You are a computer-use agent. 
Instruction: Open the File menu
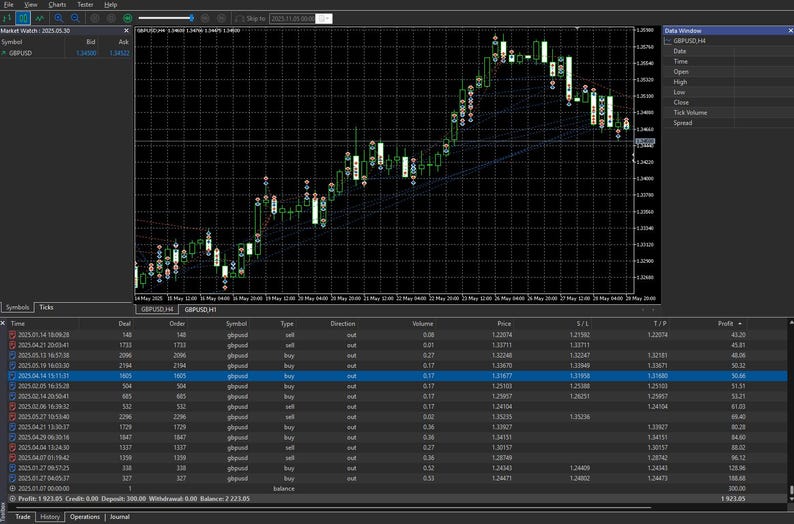(x=9, y=5)
